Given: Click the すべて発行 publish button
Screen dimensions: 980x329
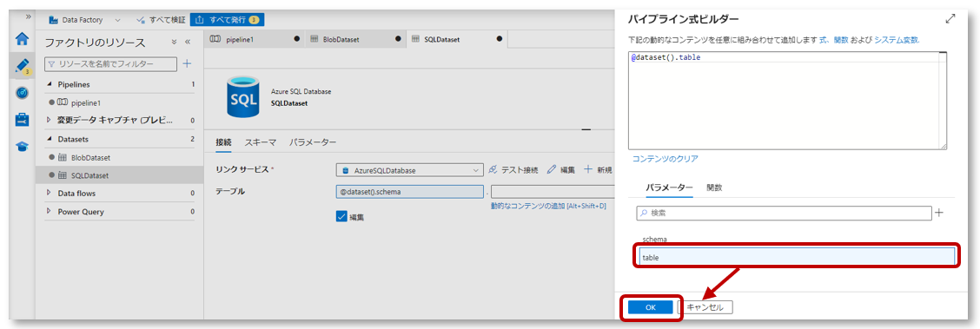Looking at the screenshot, I should tap(227, 20).
